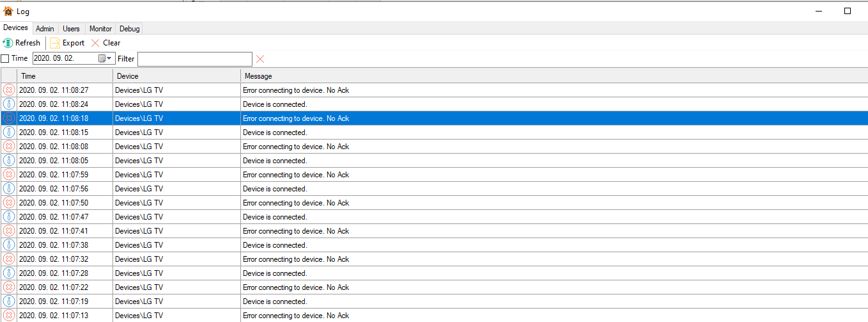The width and height of the screenshot is (868, 322).
Task: Click the red X Clear icon
Action: pyautogui.click(x=95, y=43)
